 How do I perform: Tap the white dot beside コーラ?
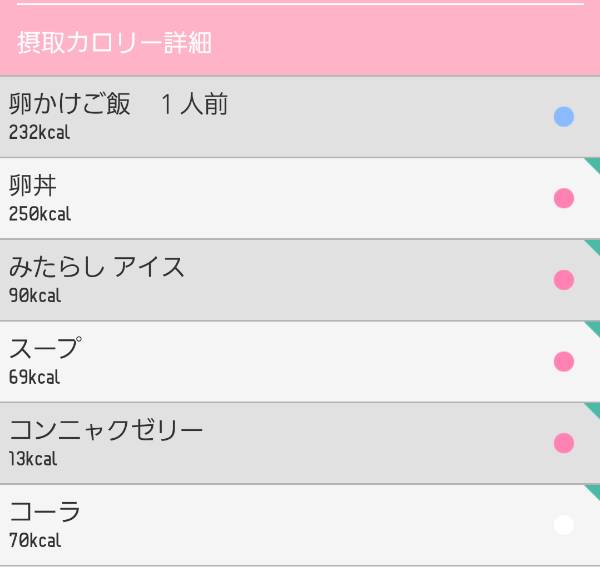pyautogui.click(x=564, y=525)
